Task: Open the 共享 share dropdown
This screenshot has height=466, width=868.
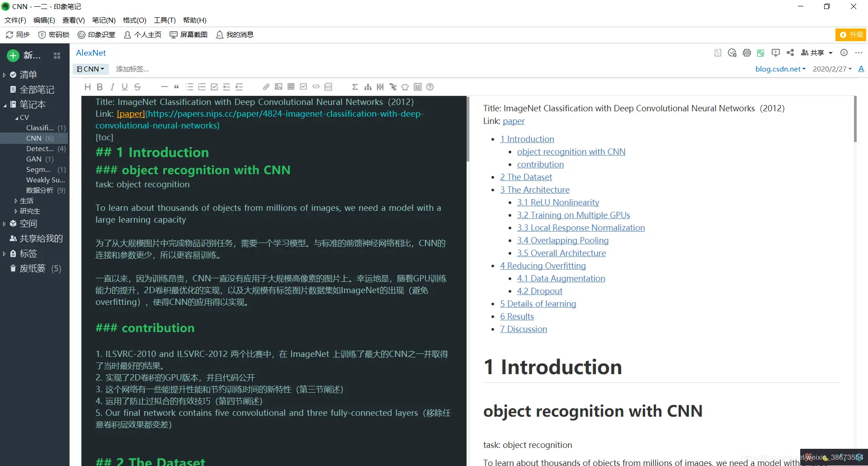Action: click(x=816, y=52)
